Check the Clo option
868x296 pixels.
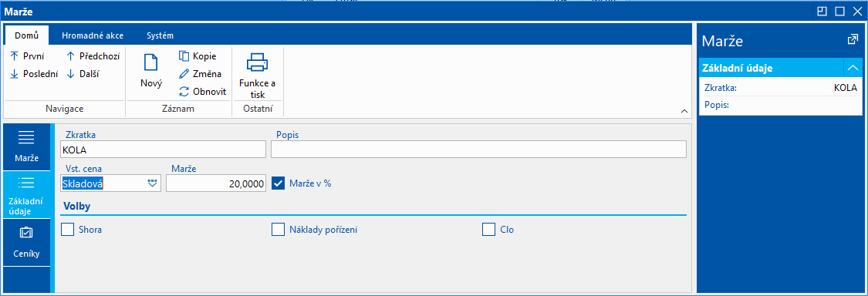pos(488,229)
